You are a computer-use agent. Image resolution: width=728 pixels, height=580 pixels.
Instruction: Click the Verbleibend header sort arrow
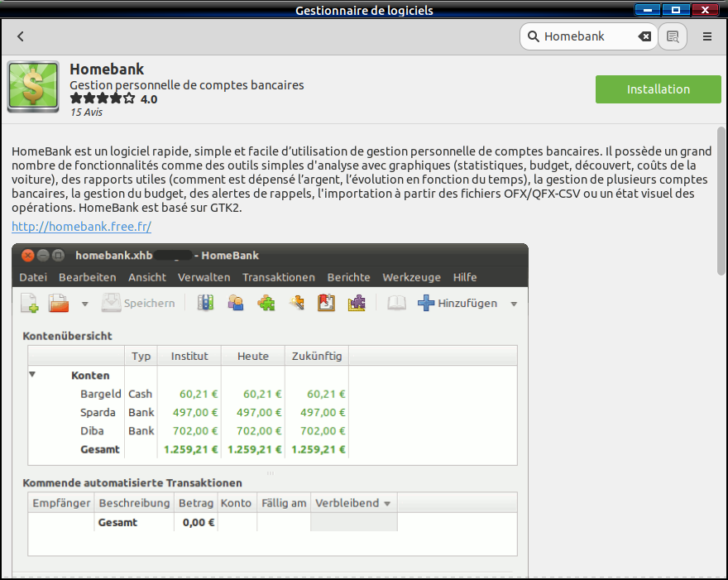point(387,504)
